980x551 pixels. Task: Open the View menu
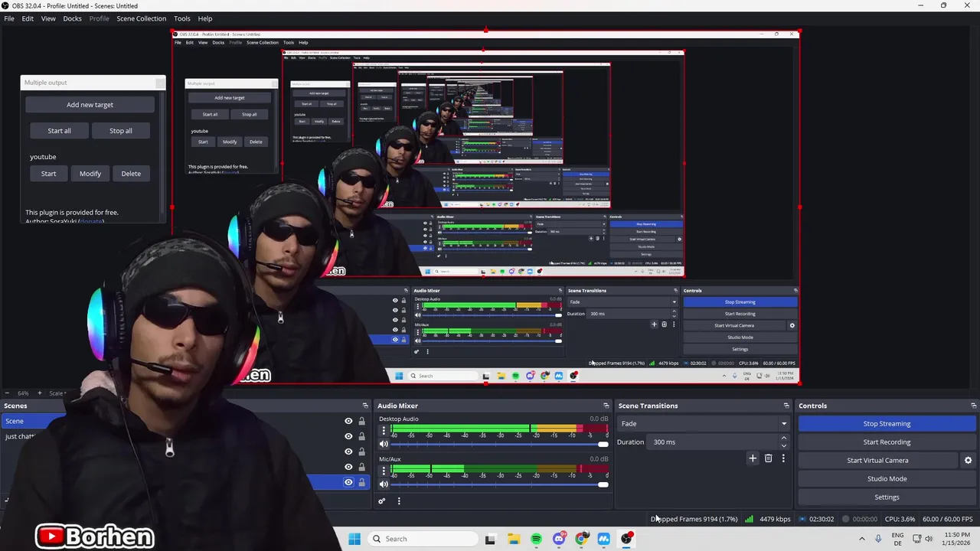[x=48, y=18]
